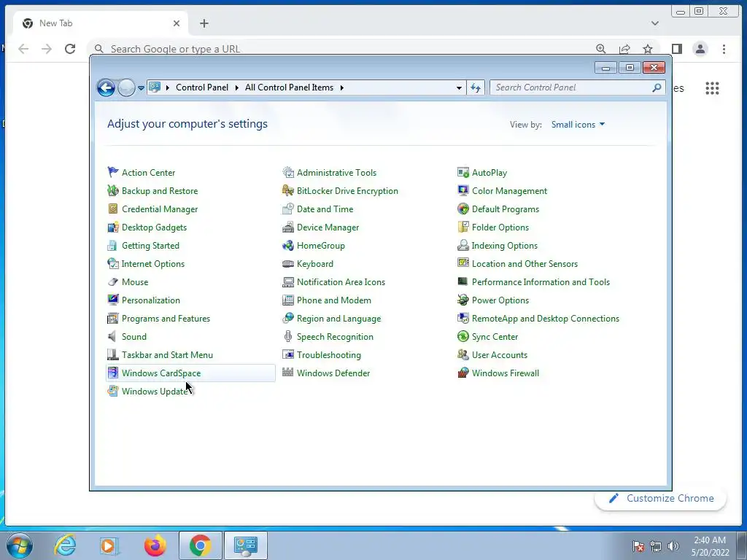Open Taskbar and Start Menu settings
This screenshot has width=747, height=560.
tap(167, 355)
